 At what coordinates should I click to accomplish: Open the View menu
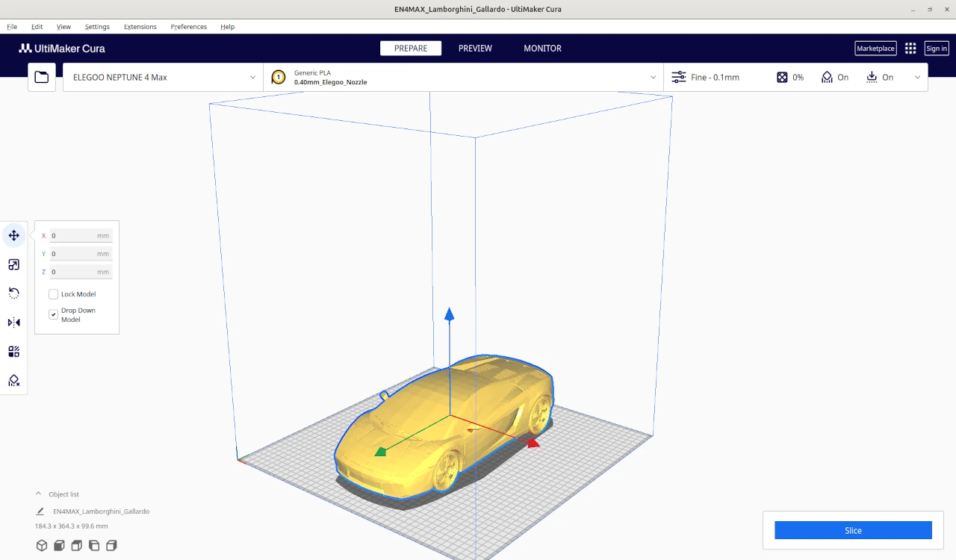coord(63,27)
